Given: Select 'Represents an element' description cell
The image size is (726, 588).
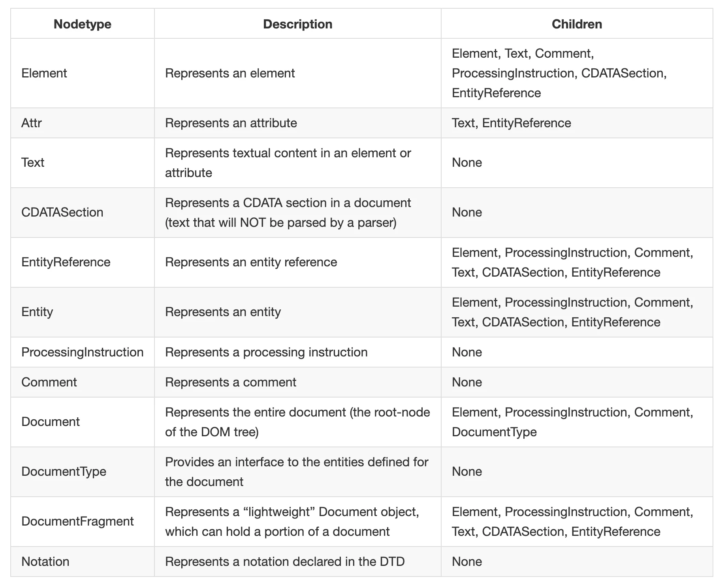Looking at the screenshot, I should pyautogui.click(x=230, y=73).
